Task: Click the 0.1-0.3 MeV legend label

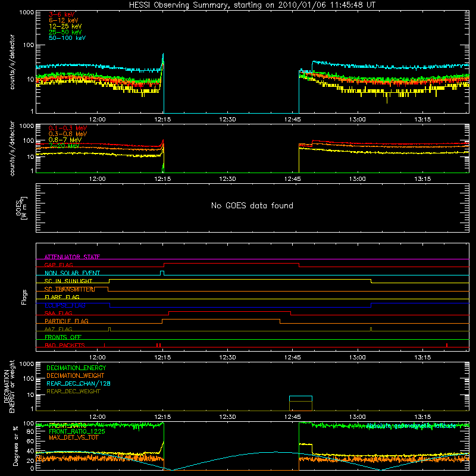Action: (x=68, y=128)
